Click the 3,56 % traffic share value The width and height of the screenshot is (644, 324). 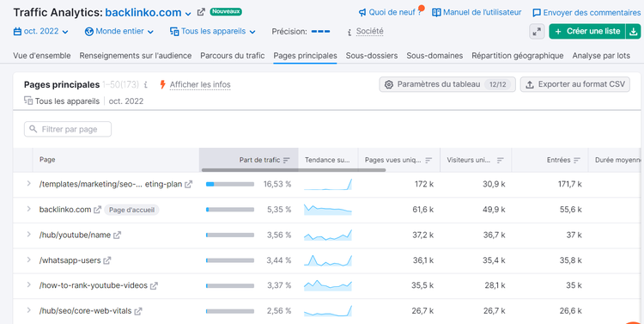tap(279, 235)
